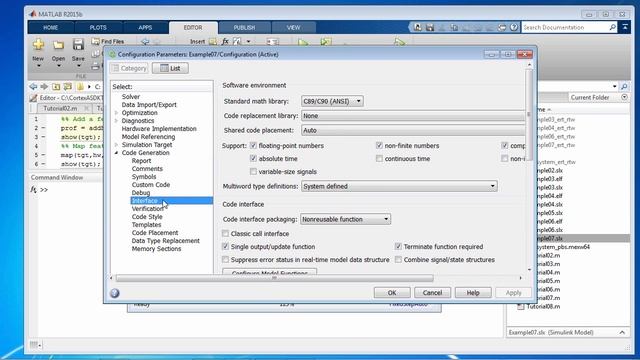This screenshot has width=640, height=360.
Task: Click the browse for folder icon
Action: click(x=68, y=87)
